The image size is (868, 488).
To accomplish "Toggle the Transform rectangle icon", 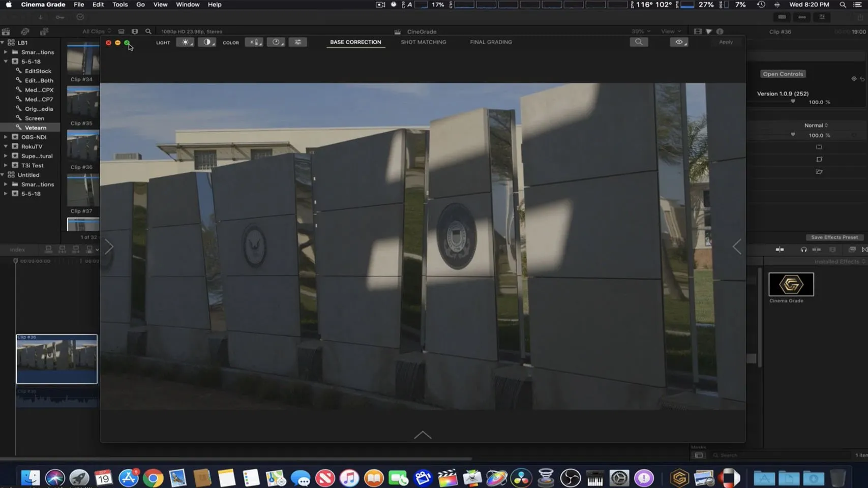I will tap(819, 147).
